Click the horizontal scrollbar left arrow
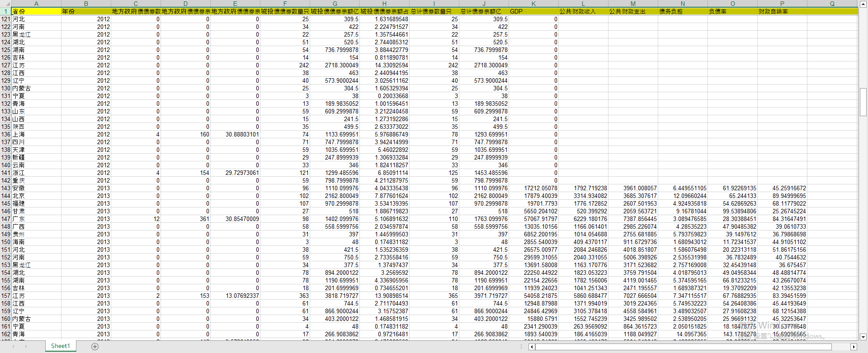 click(x=532, y=347)
